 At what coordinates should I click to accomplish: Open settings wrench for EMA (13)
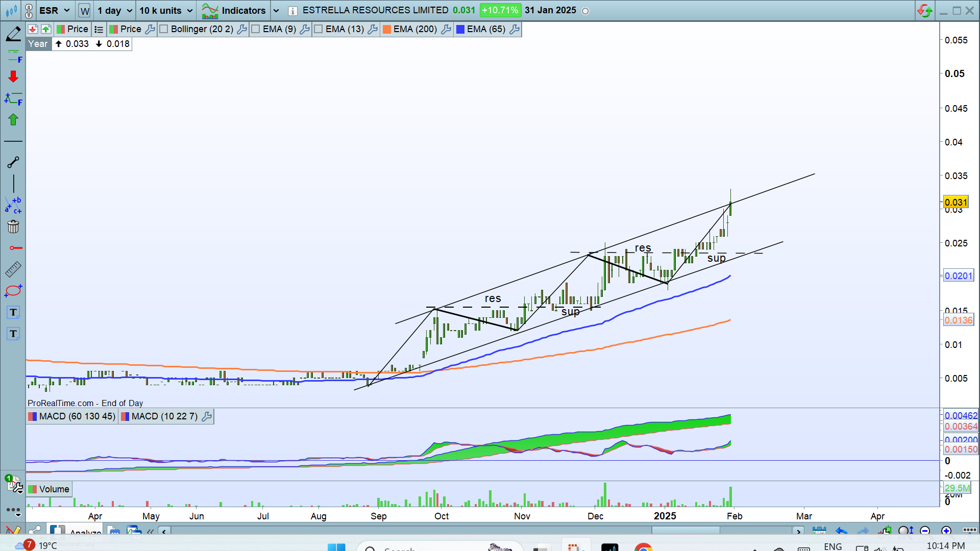[373, 29]
